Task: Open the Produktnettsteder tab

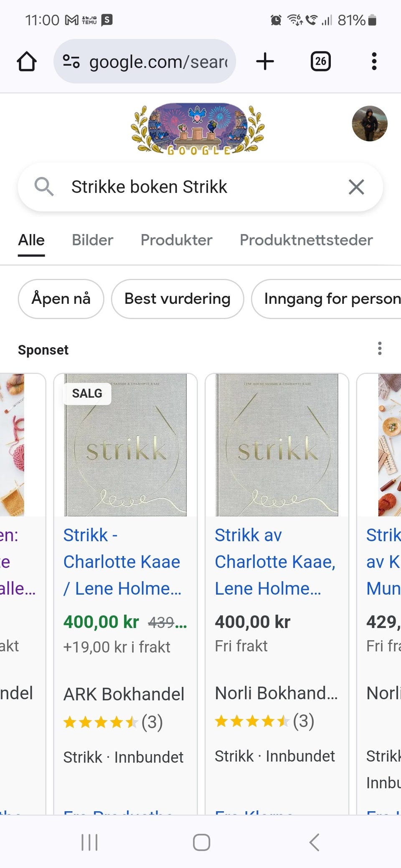Action: [x=306, y=240]
